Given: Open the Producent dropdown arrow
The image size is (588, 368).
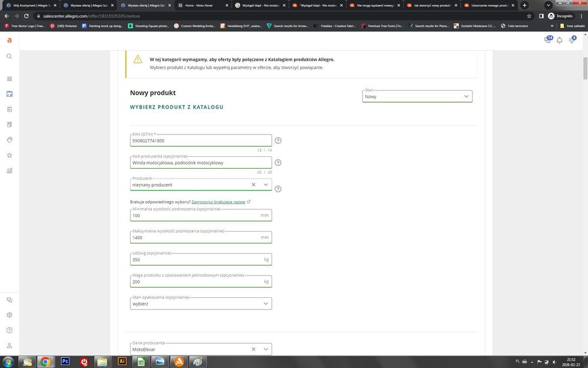Looking at the screenshot, I should click(x=266, y=185).
